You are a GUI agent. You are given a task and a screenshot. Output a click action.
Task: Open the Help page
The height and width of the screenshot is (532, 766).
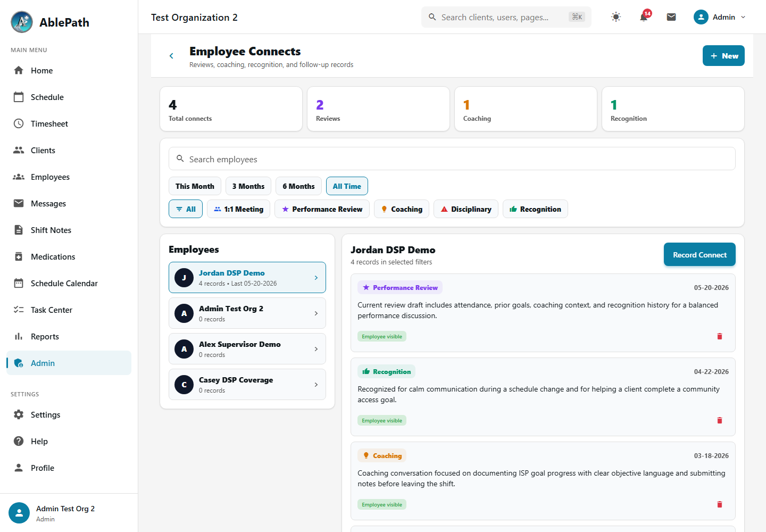point(69,441)
